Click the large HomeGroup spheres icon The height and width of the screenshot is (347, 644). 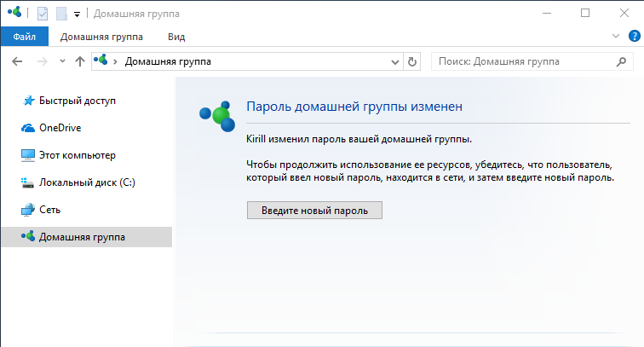(217, 116)
